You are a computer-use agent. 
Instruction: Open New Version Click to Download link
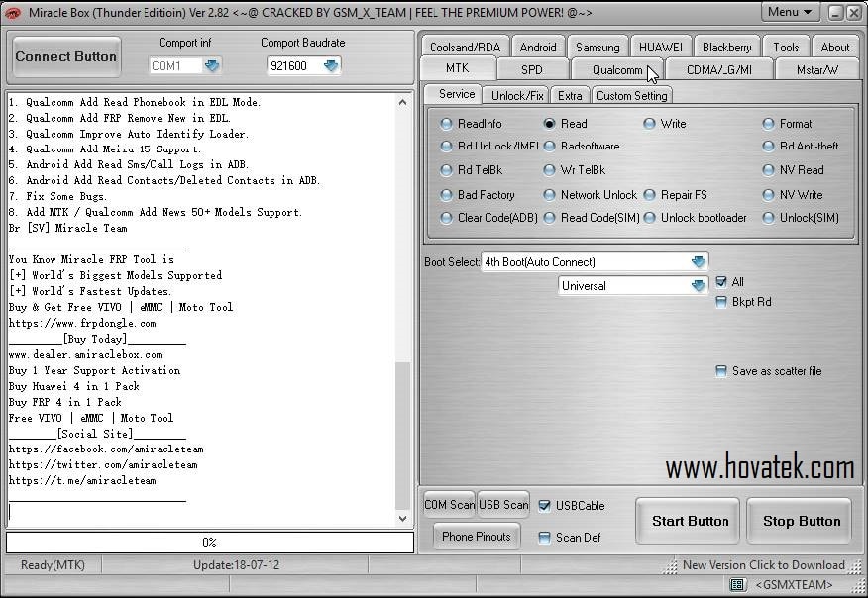(x=763, y=564)
